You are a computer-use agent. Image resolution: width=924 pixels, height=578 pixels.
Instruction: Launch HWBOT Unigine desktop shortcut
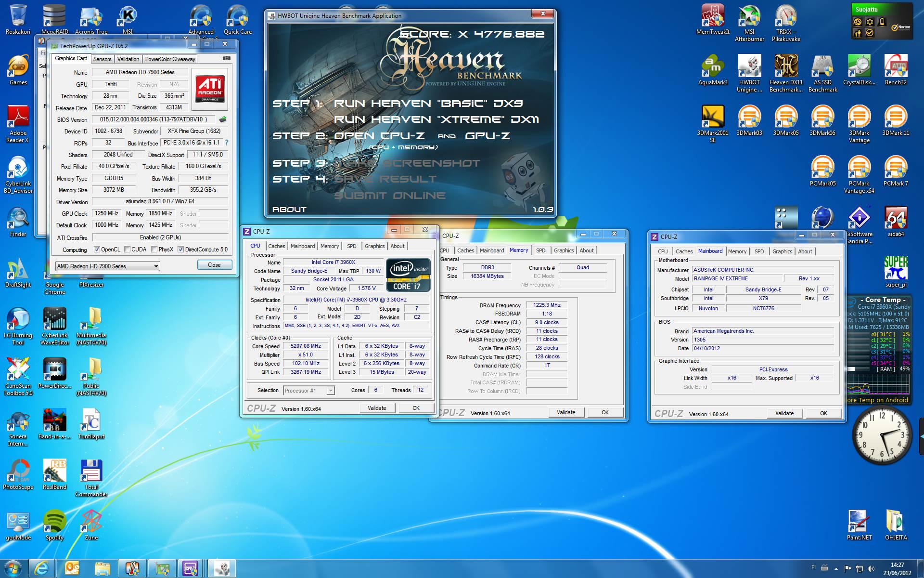pos(749,74)
